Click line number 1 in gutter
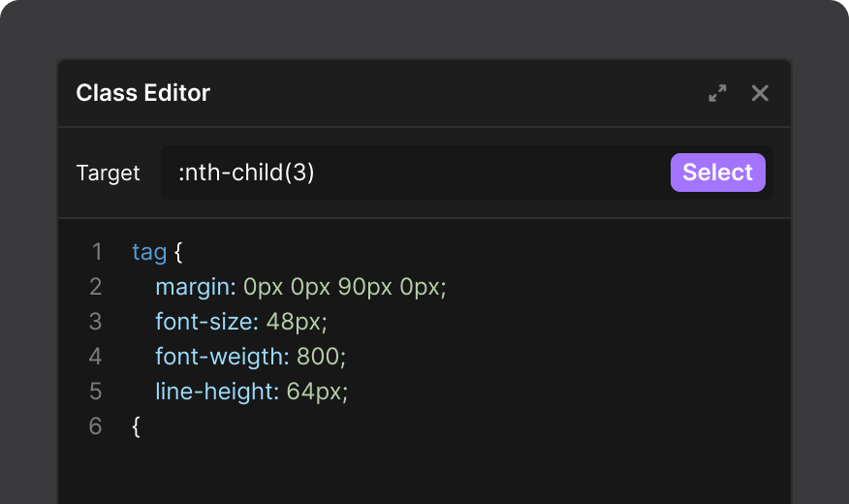Viewport: 849px width, 504px height. tap(97, 252)
